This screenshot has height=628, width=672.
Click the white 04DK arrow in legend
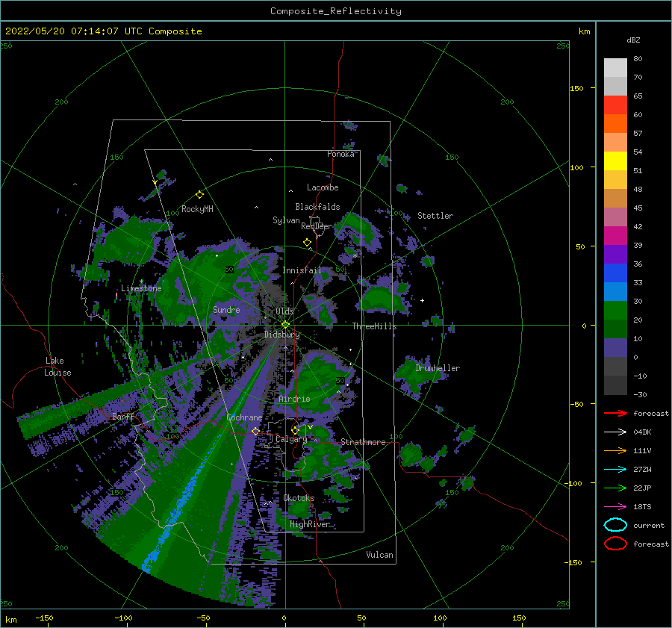(615, 432)
